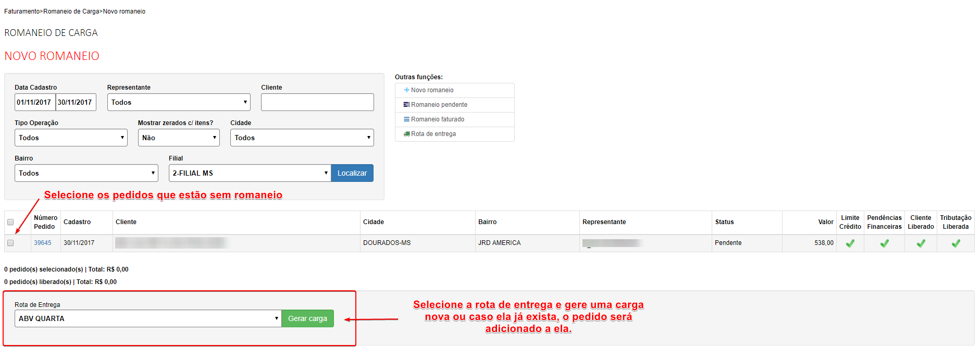Screen dimensions: 980x357
Task: Click the plus icon beside Novo romaneio
Action: (x=406, y=90)
